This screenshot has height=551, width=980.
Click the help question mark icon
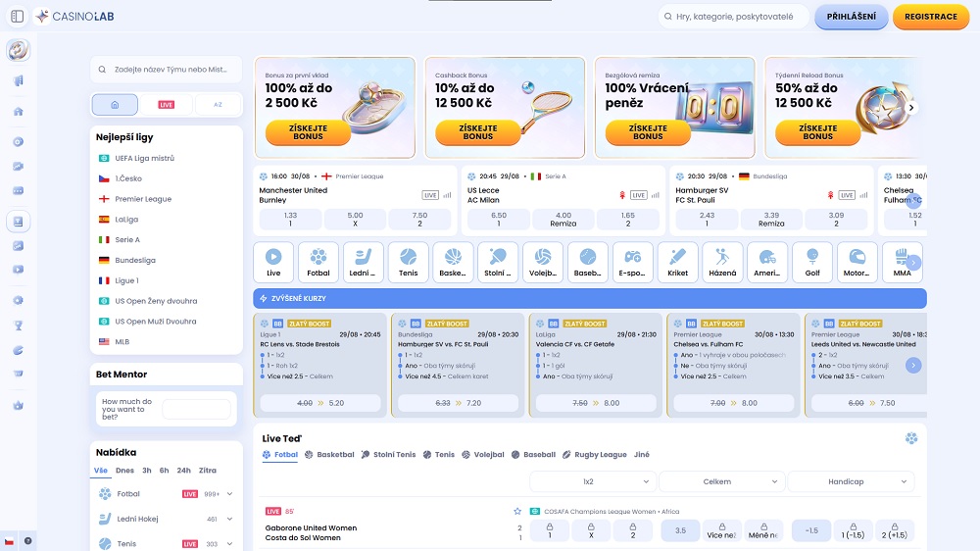28,541
